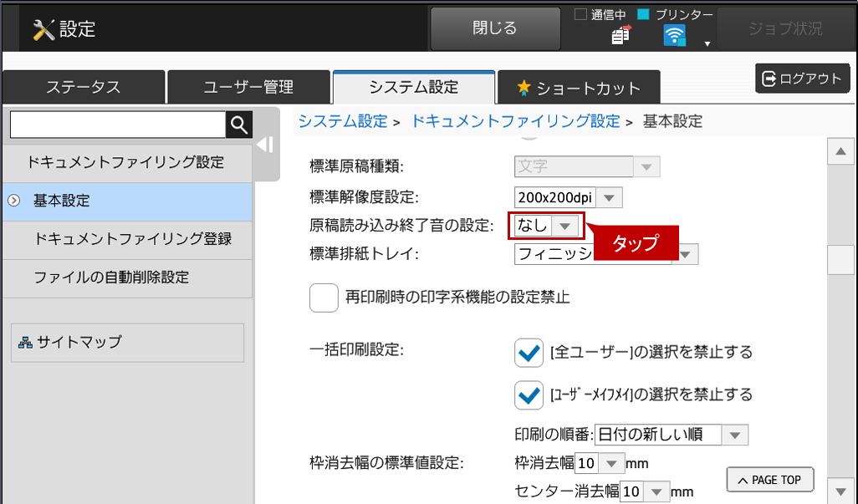Click the settings wrench icon
This screenshot has height=504, width=858.
tap(43, 29)
